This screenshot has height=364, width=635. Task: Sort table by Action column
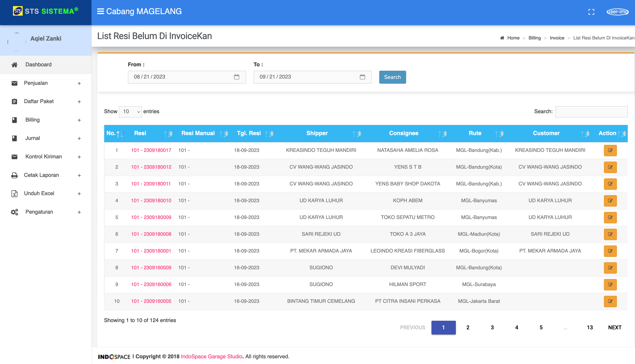pos(610,134)
